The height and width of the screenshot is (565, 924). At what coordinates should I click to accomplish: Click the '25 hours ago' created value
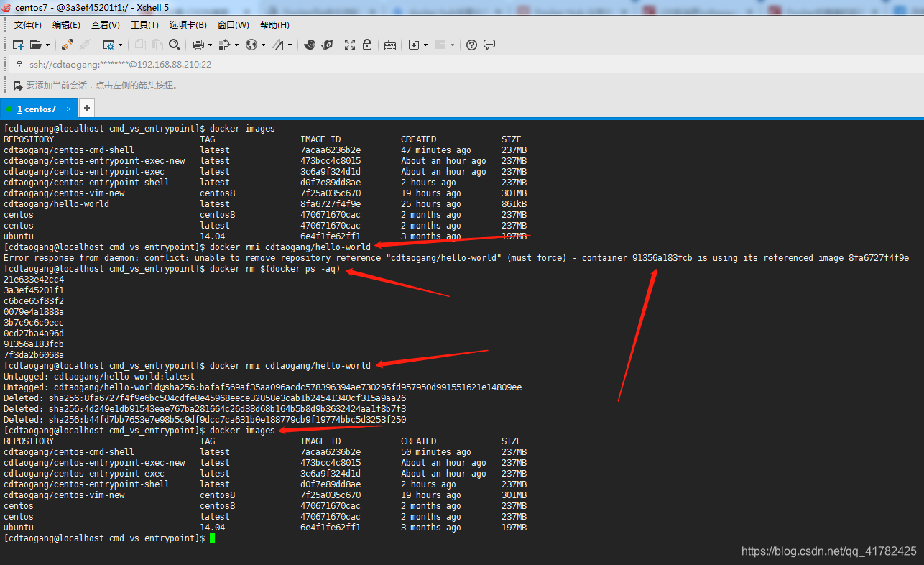coord(431,204)
